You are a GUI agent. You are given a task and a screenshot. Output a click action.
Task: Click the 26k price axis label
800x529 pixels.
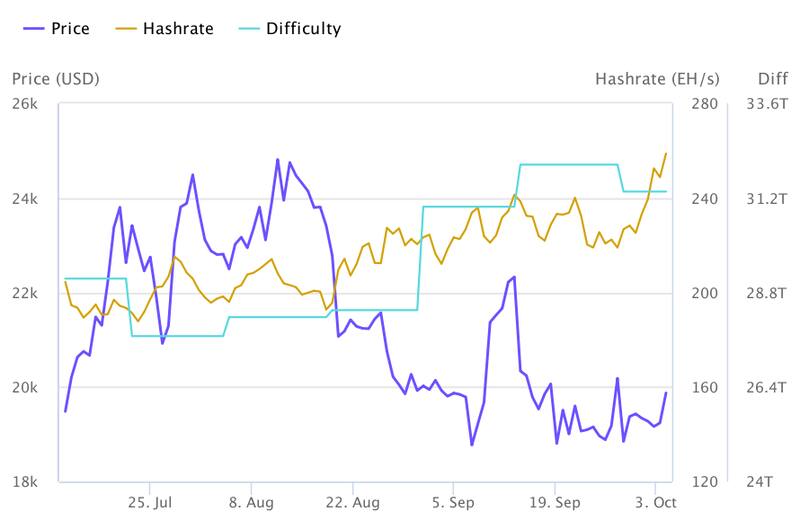tap(26, 104)
